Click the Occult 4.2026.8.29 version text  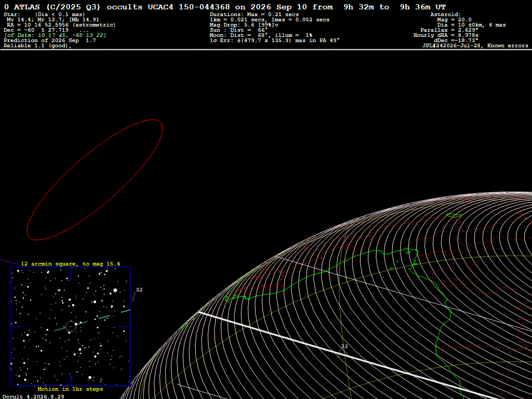(x=33, y=396)
